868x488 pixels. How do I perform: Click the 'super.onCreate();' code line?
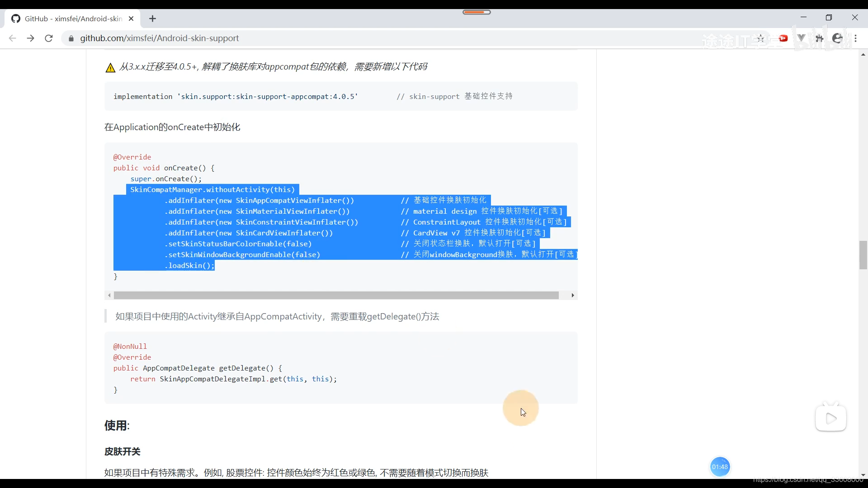(x=166, y=178)
